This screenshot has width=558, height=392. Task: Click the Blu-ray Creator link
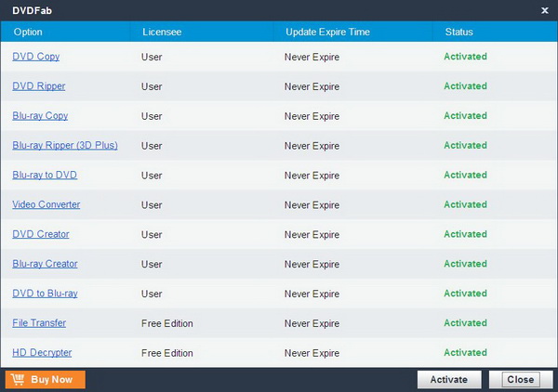[x=45, y=264]
